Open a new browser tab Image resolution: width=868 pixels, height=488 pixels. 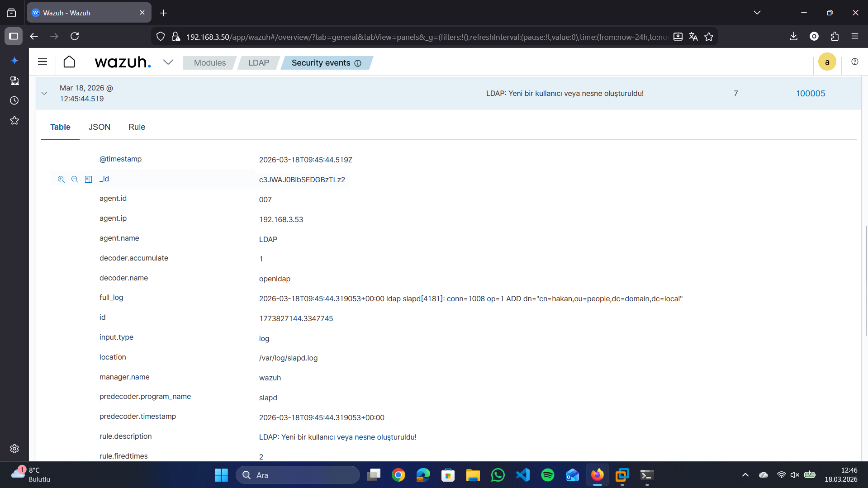(163, 13)
